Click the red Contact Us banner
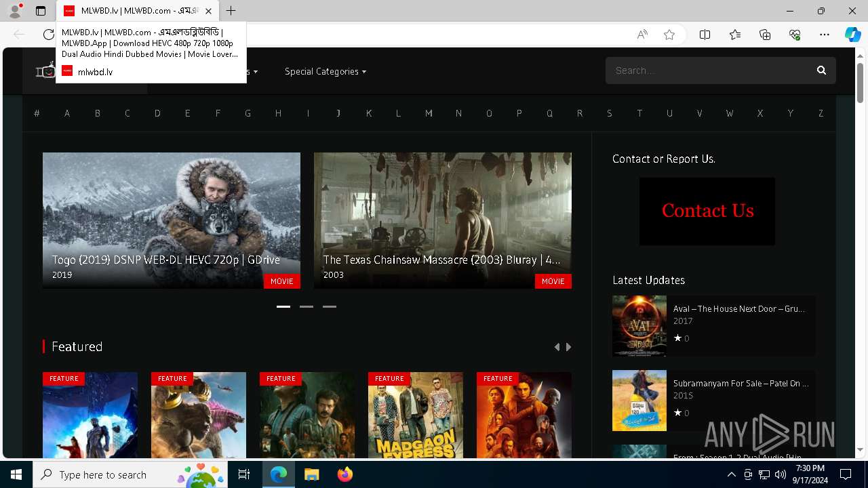The height and width of the screenshot is (488, 868). [x=707, y=211]
